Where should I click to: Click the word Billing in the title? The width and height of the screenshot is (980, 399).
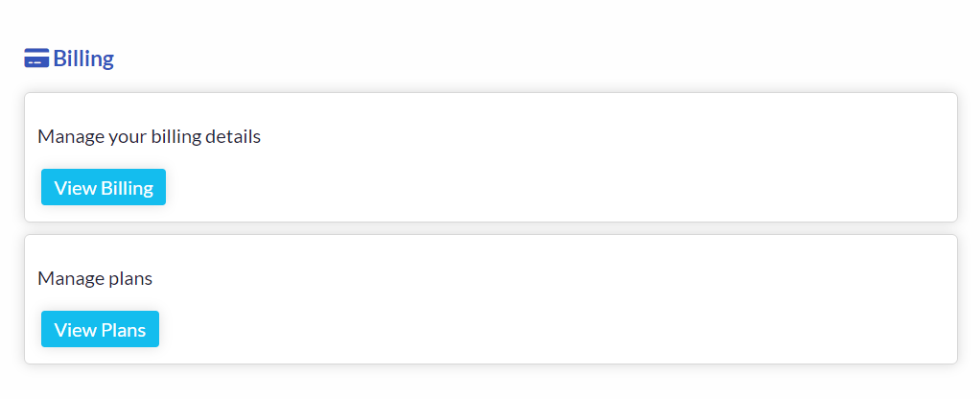pyautogui.click(x=83, y=59)
